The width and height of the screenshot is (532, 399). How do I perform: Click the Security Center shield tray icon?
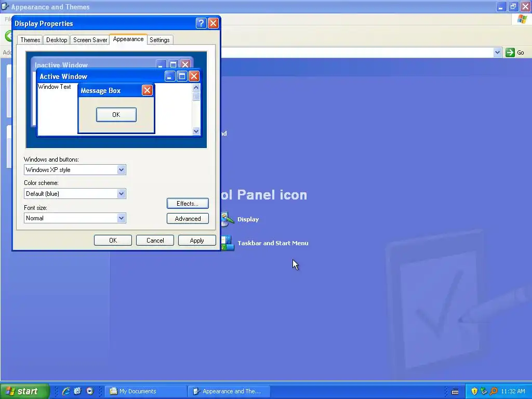click(474, 391)
